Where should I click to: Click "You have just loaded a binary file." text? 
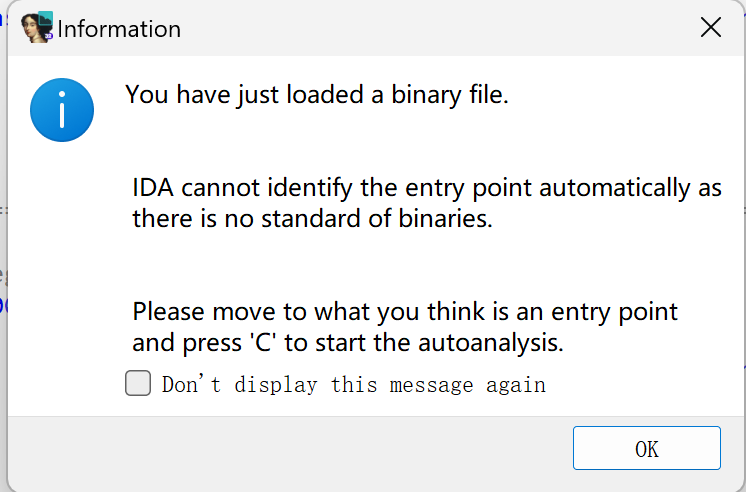[x=317, y=94]
